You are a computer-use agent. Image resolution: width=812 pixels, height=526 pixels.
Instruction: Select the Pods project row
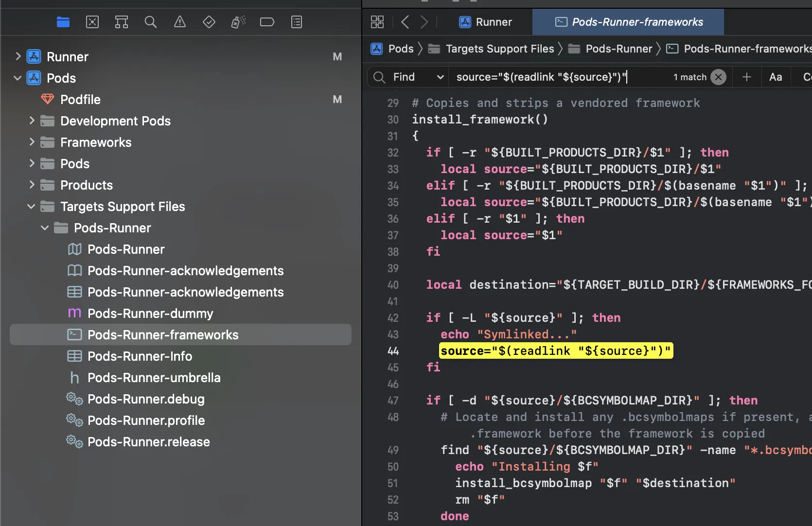pos(180,78)
